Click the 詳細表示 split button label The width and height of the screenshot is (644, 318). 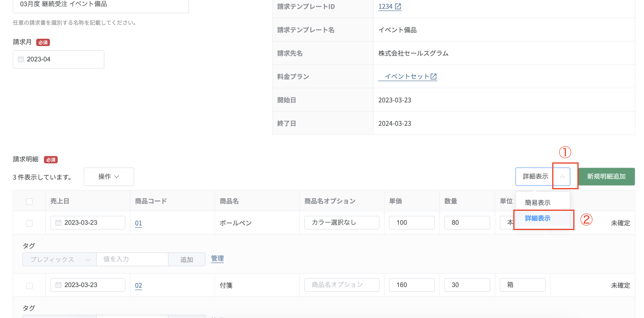pos(535,177)
